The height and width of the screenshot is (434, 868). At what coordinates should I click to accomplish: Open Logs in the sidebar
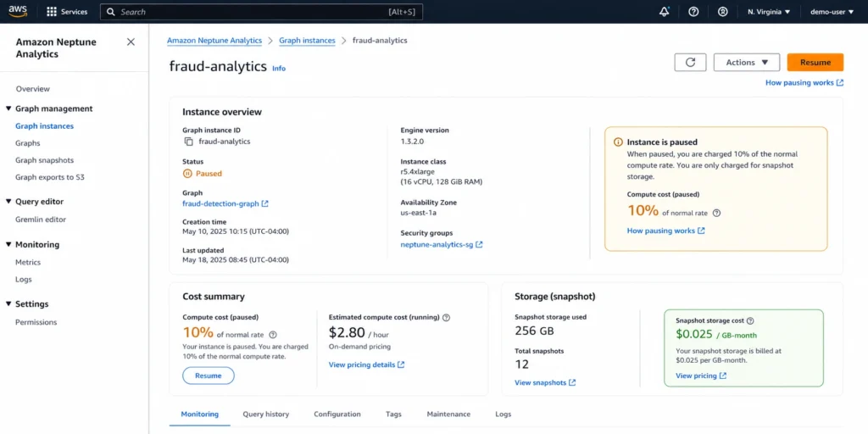pyautogui.click(x=23, y=280)
